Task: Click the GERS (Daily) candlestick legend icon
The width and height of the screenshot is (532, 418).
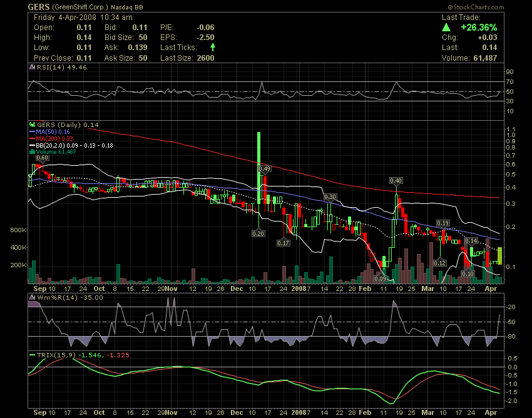Action: [x=32, y=125]
